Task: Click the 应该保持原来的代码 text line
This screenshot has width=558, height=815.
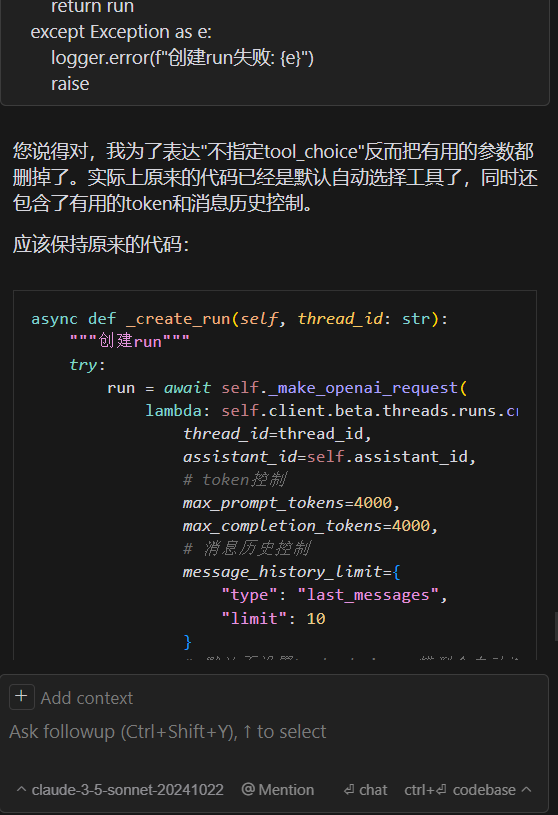Action: [101, 244]
